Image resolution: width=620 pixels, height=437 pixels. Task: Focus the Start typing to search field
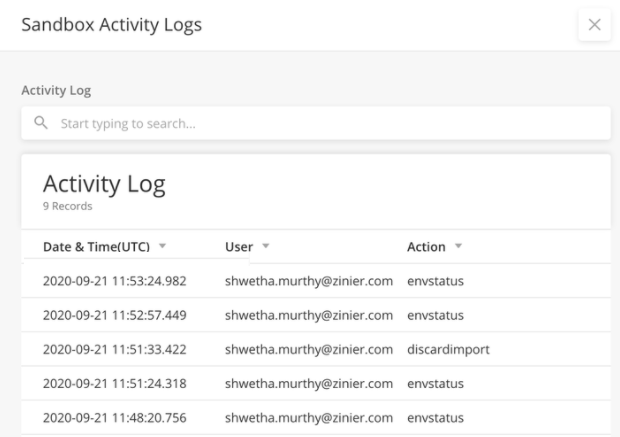[x=316, y=123]
